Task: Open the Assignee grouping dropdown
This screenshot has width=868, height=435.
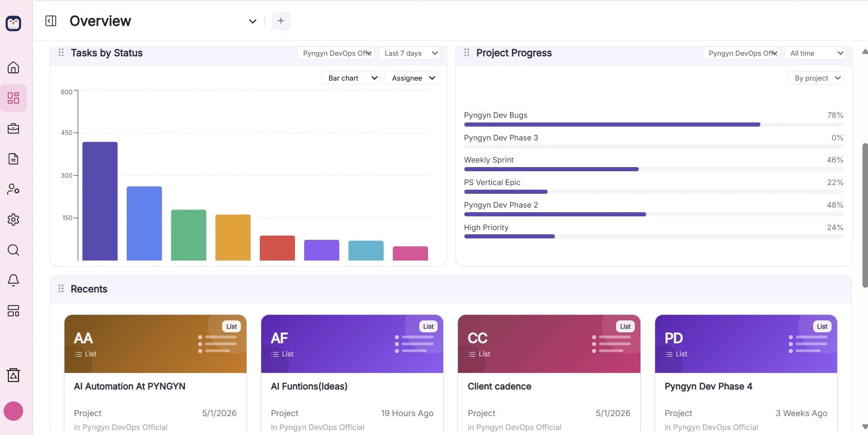Action: pos(411,78)
